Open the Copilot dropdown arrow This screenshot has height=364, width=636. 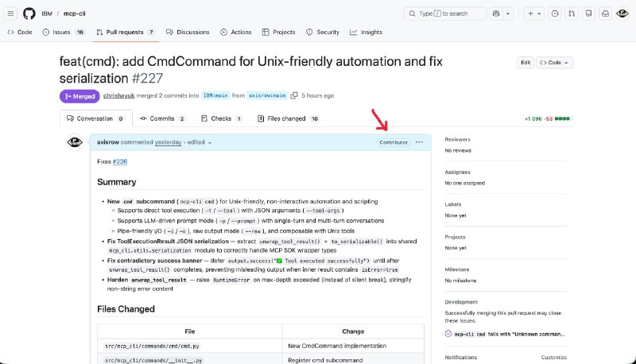coord(510,14)
